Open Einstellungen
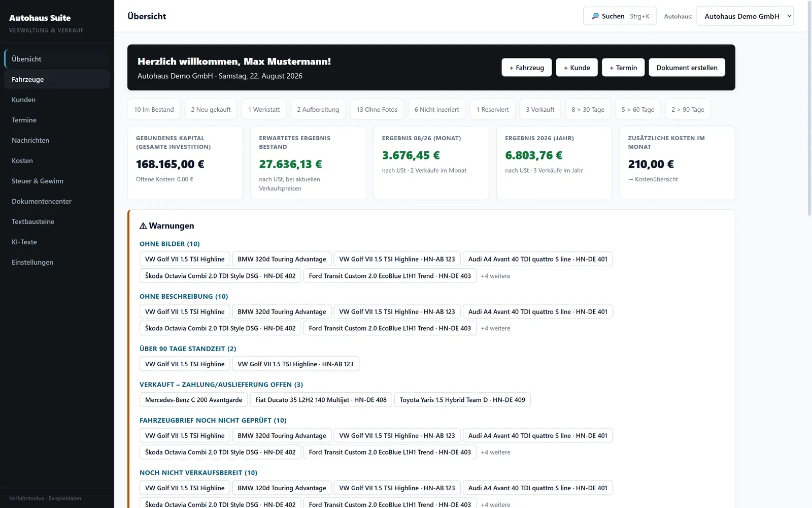The width and height of the screenshot is (812, 508). pos(57,262)
